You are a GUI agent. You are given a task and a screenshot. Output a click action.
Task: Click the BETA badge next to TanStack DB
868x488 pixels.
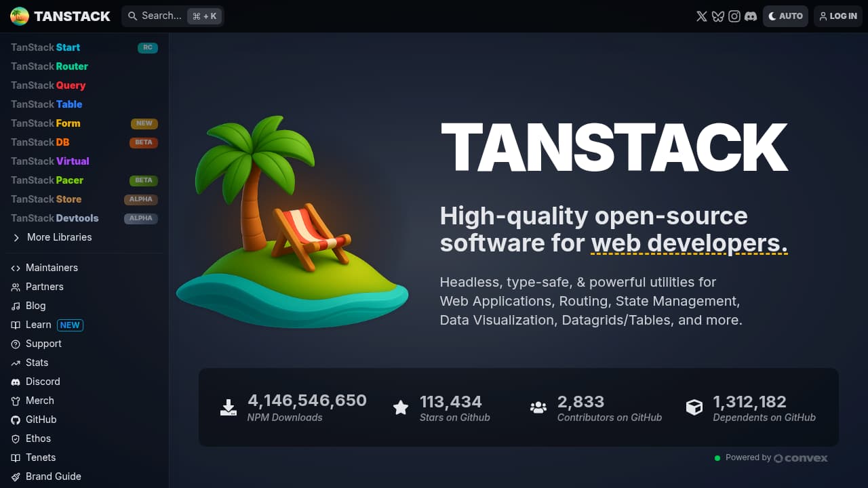pyautogui.click(x=144, y=142)
